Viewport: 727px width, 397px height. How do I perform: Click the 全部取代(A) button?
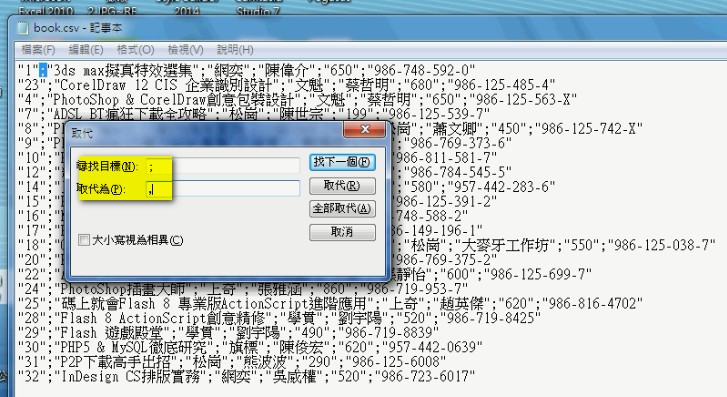[342, 209]
